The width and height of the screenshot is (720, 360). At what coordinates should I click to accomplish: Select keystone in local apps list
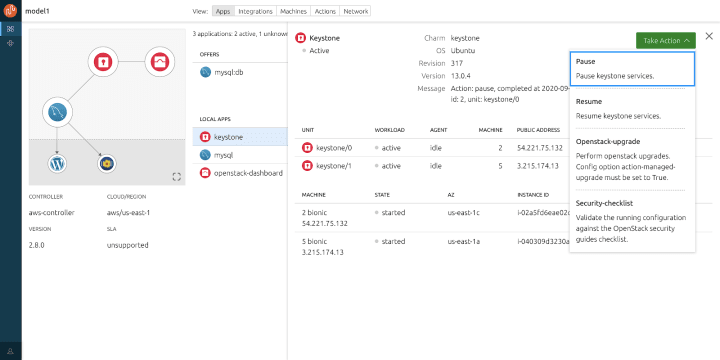240,137
